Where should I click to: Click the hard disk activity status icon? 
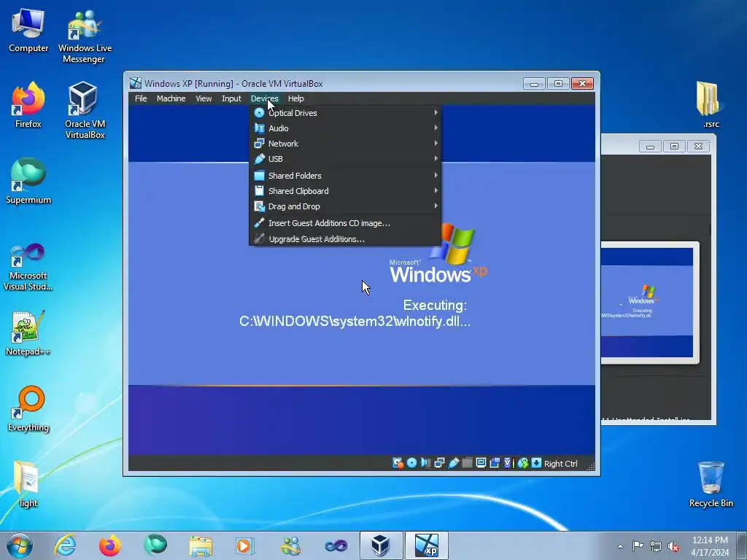(x=398, y=463)
